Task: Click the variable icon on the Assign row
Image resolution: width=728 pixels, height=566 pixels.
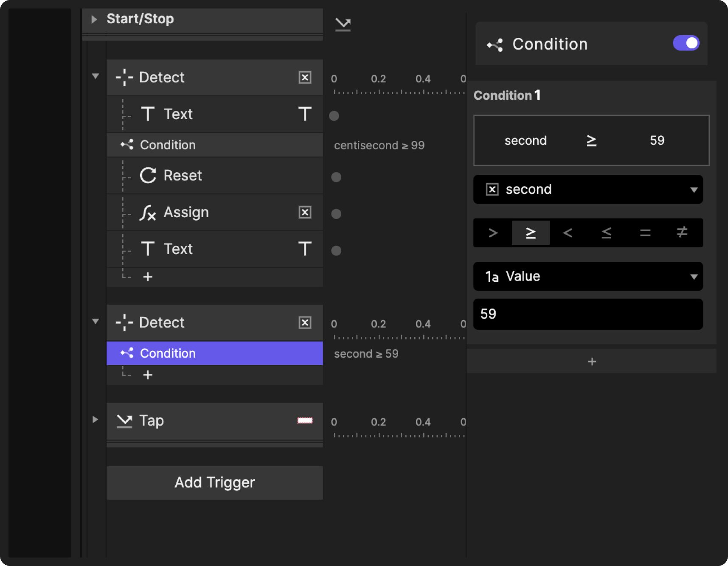Action: pyautogui.click(x=305, y=213)
